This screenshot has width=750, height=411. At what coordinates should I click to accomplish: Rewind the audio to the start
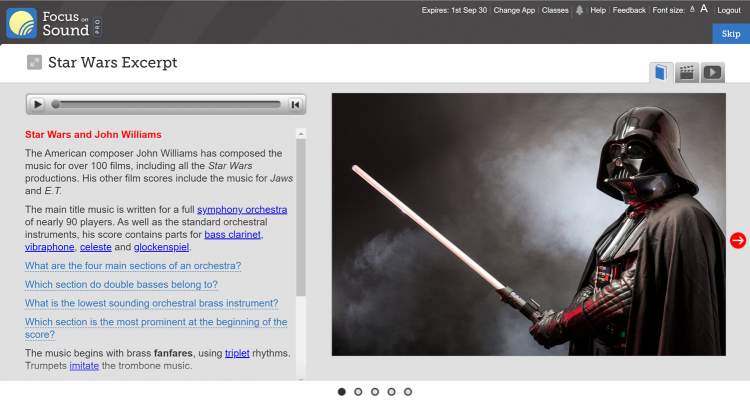295,104
